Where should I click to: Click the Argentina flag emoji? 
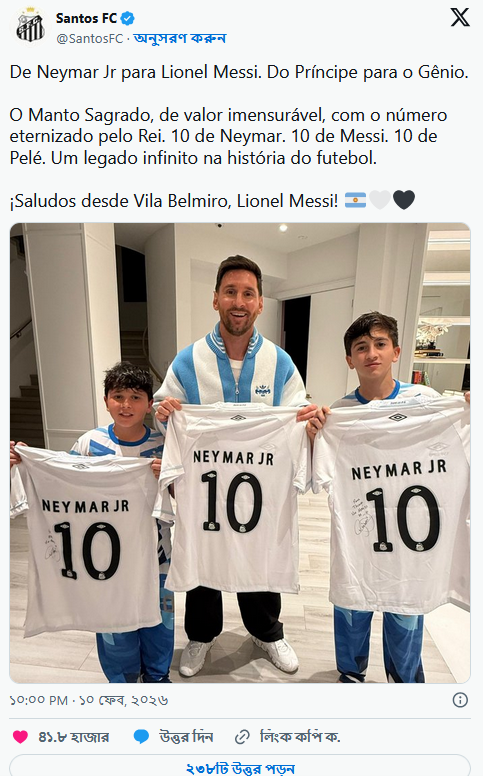click(355, 200)
